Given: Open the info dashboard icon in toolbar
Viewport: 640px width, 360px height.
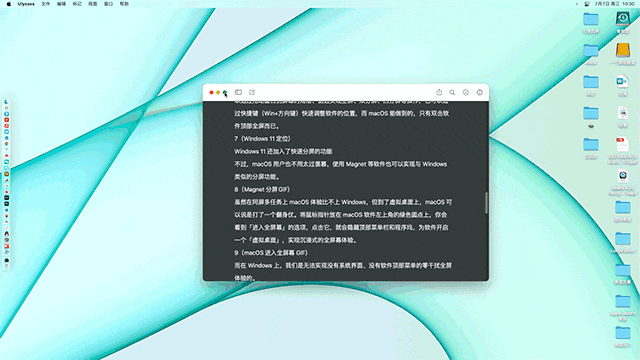Looking at the screenshot, I should pos(480,92).
